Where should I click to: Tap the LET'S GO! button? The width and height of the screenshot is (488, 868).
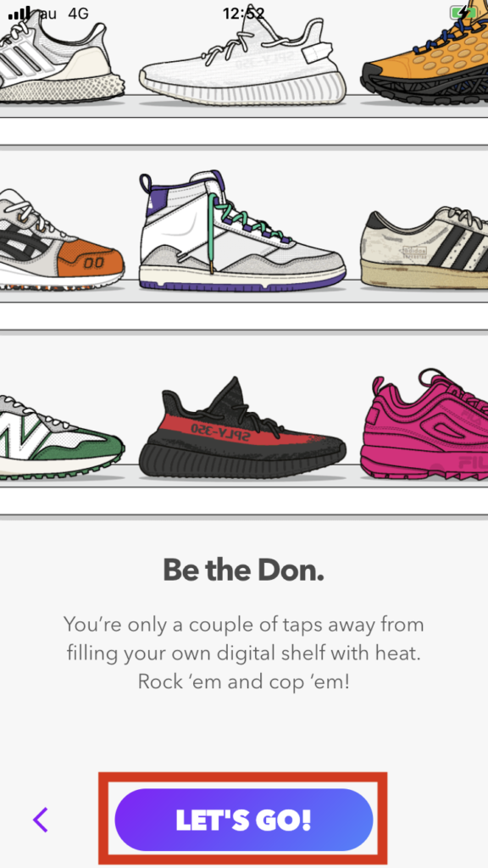pyautogui.click(x=243, y=820)
